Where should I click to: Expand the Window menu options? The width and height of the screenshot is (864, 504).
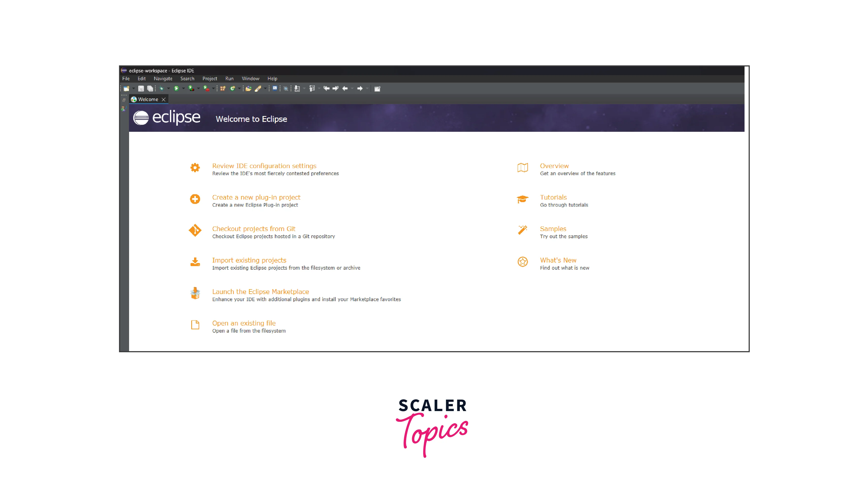250,79
